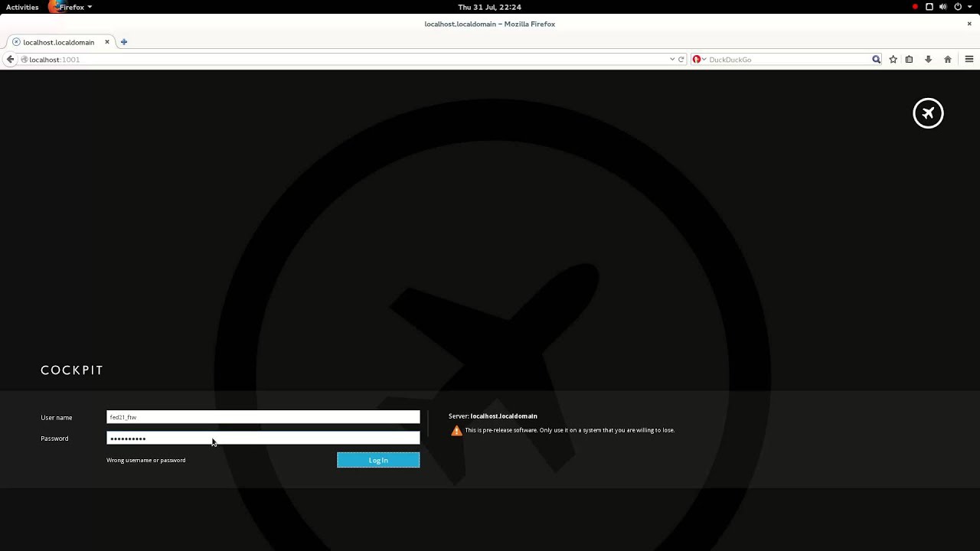Reload the page with the refresh icon
Screen dimensions: 980x551
(x=681, y=59)
